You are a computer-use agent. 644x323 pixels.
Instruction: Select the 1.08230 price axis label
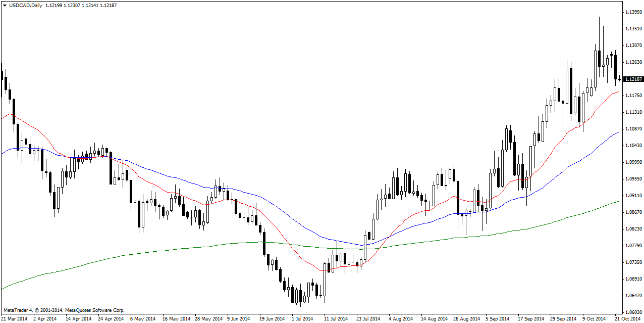(633, 229)
